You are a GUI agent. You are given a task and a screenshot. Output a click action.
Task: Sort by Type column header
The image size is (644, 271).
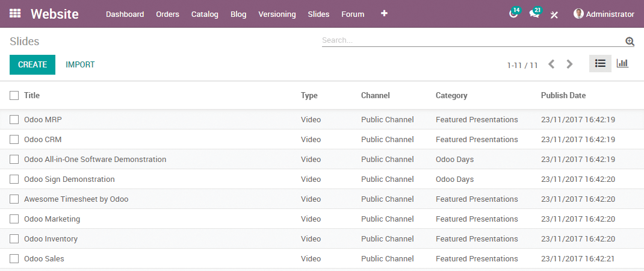[x=309, y=95]
